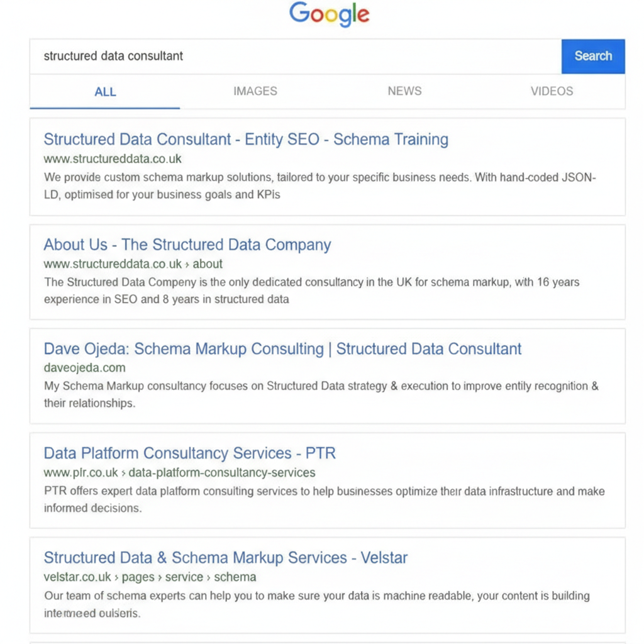Switch to the VIDEOS tab

tap(552, 91)
